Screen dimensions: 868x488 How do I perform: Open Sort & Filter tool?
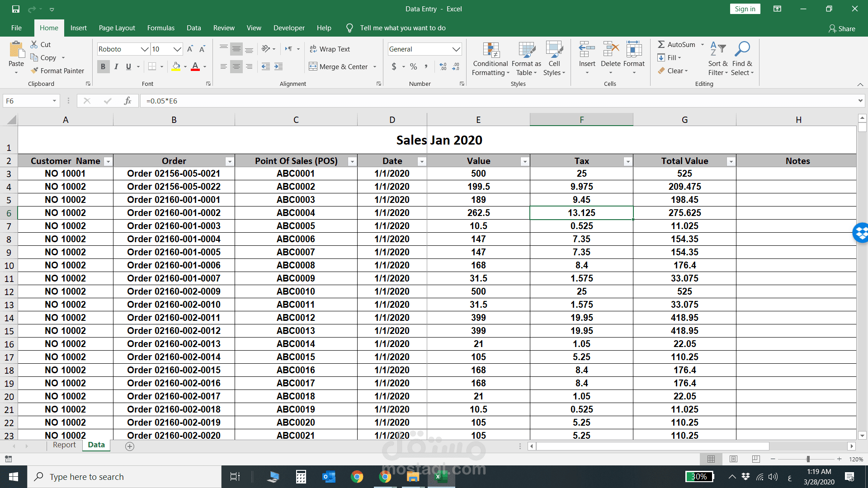(x=717, y=50)
